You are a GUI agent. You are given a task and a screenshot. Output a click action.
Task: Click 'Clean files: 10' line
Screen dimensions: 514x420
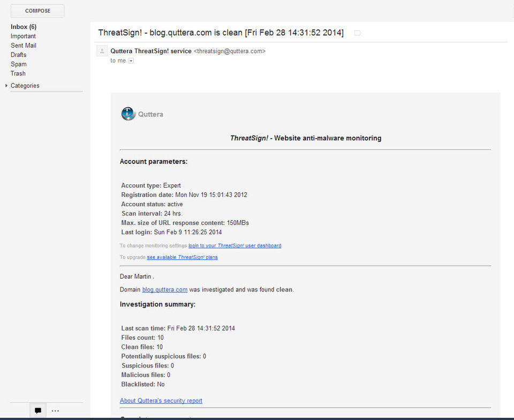[x=142, y=347]
